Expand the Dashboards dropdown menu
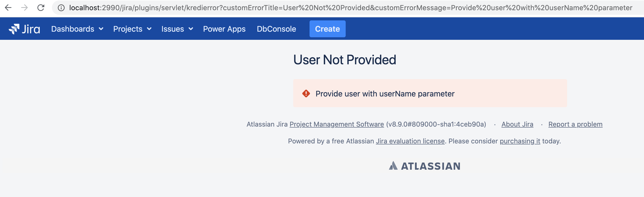The width and height of the screenshot is (644, 197). [77, 29]
